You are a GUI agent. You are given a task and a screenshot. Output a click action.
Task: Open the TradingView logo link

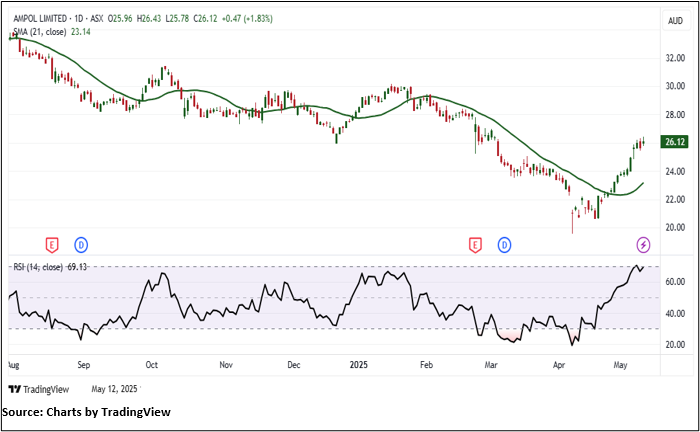39,389
